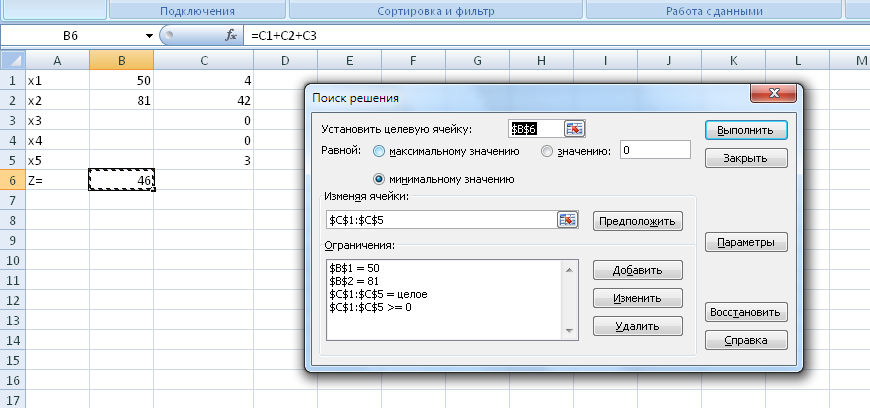Click the fx insert function icon

point(231,35)
